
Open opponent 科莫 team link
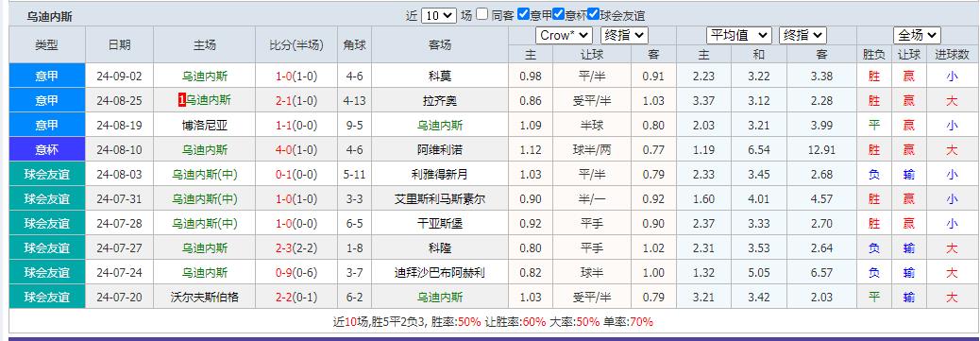[440, 77]
